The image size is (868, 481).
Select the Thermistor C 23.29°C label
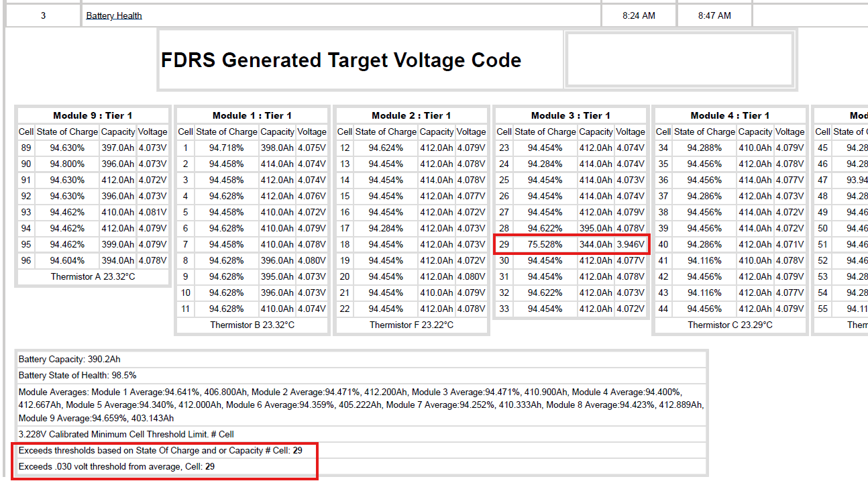pos(729,325)
